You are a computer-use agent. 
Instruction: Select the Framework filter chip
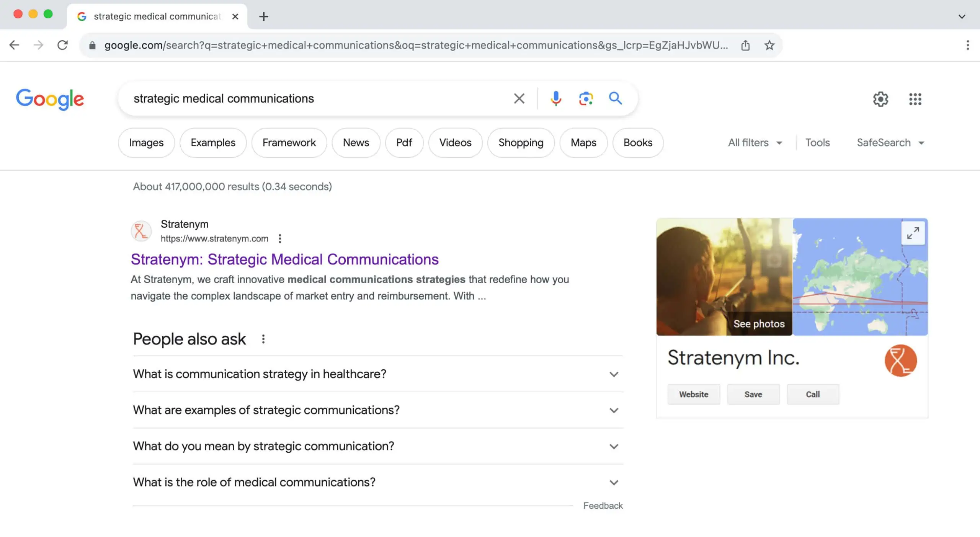289,142
